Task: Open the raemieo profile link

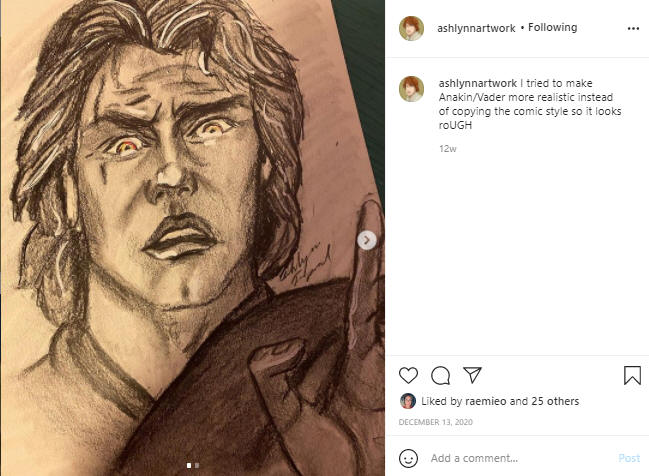Action: coord(486,401)
